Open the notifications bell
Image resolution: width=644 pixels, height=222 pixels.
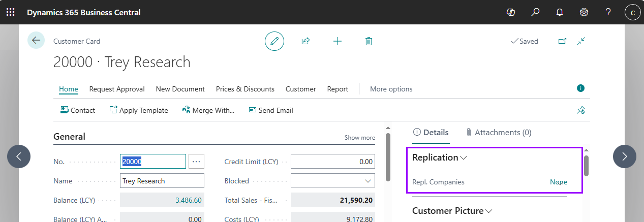(x=560, y=12)
